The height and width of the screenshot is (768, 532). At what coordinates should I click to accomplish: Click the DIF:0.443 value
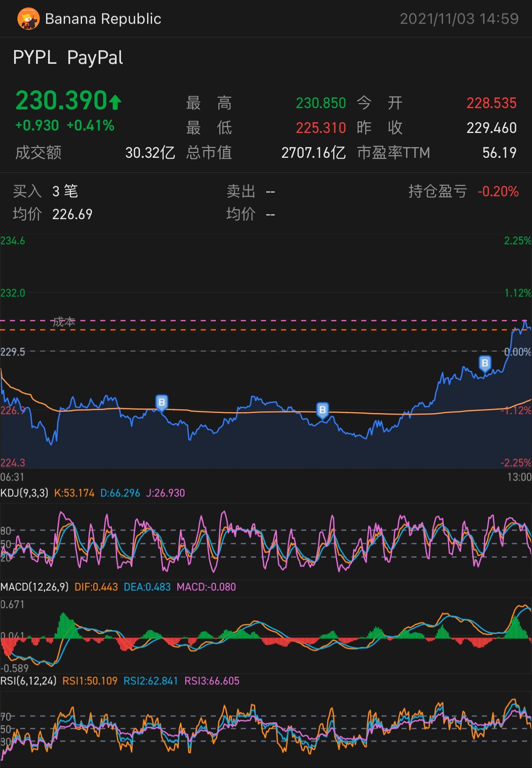(96, 587)
